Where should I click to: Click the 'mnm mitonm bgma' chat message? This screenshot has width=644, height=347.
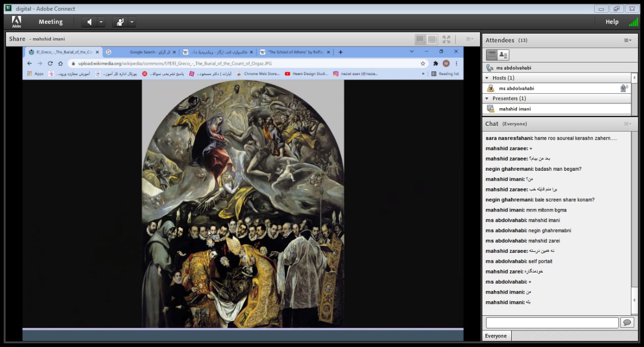pyautogui.click(x=526, y=210)
